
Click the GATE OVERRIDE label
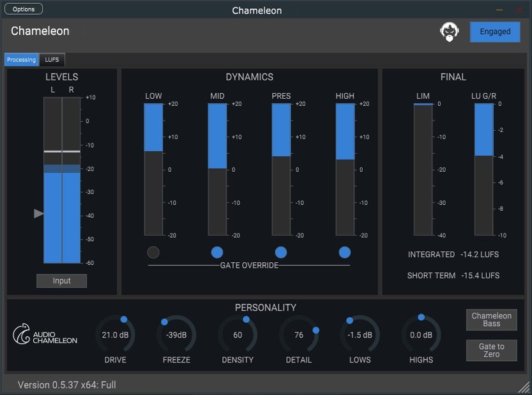(x=249, y=265)
